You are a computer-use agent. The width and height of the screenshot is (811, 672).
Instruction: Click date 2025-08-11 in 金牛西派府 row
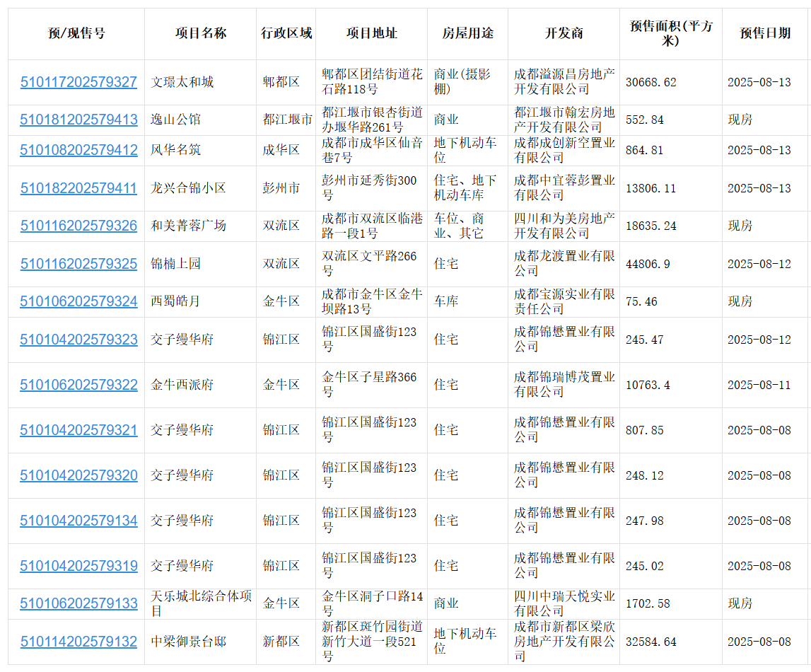click(x=759, y=386)
